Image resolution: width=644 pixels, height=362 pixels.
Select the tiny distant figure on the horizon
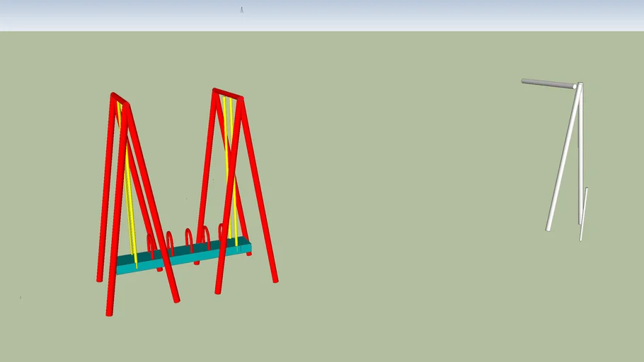(x=241, y=10)
